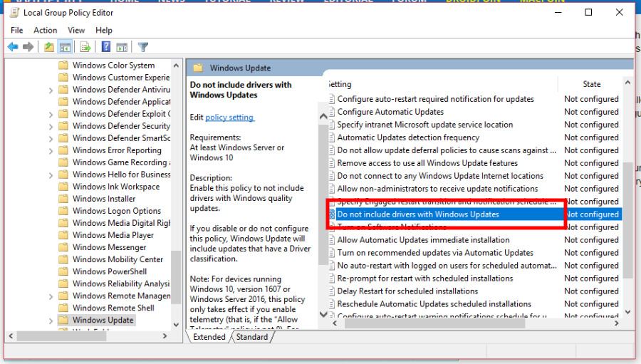641x364 pixels.
Task: Open the File menu
Action: click(x=17, y=30)
